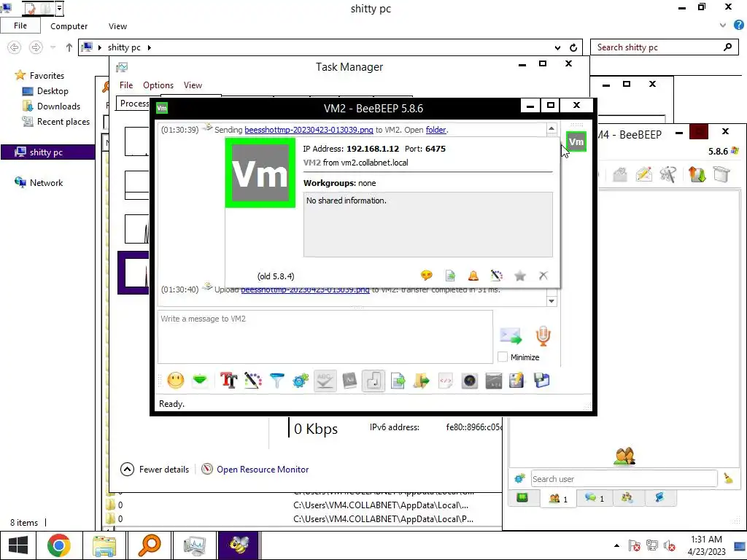Open the font style TT icon
747x560 pixels.
[x=228, y=381]
